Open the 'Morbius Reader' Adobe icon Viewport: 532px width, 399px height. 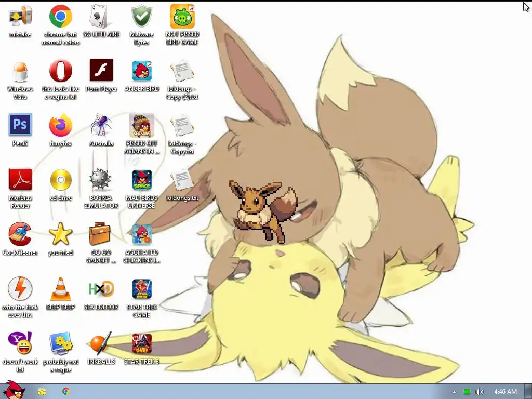click(20, 179)
